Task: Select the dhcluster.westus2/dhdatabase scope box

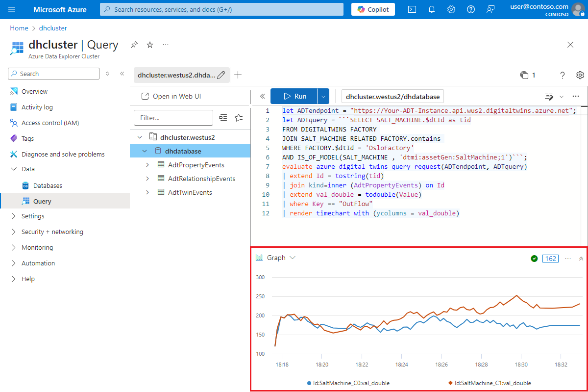Action: pyautogui.click(x=392, y=96)
